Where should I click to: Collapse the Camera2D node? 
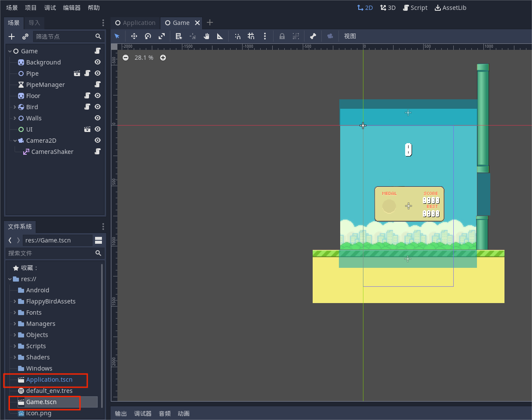pyautogui.click(x=15, y=141)
